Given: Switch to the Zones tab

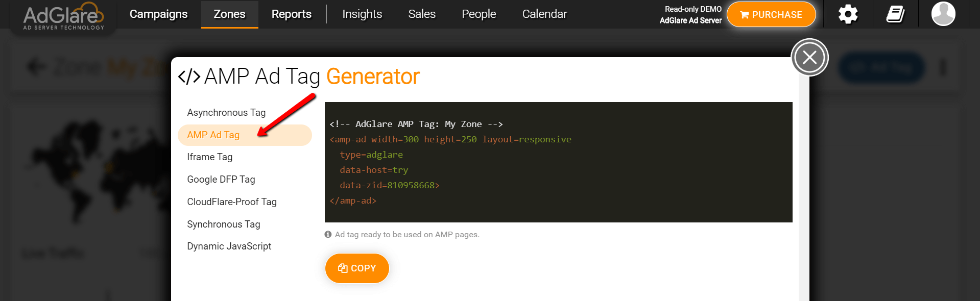Looking at the screenshot, I should coord(229,14).
